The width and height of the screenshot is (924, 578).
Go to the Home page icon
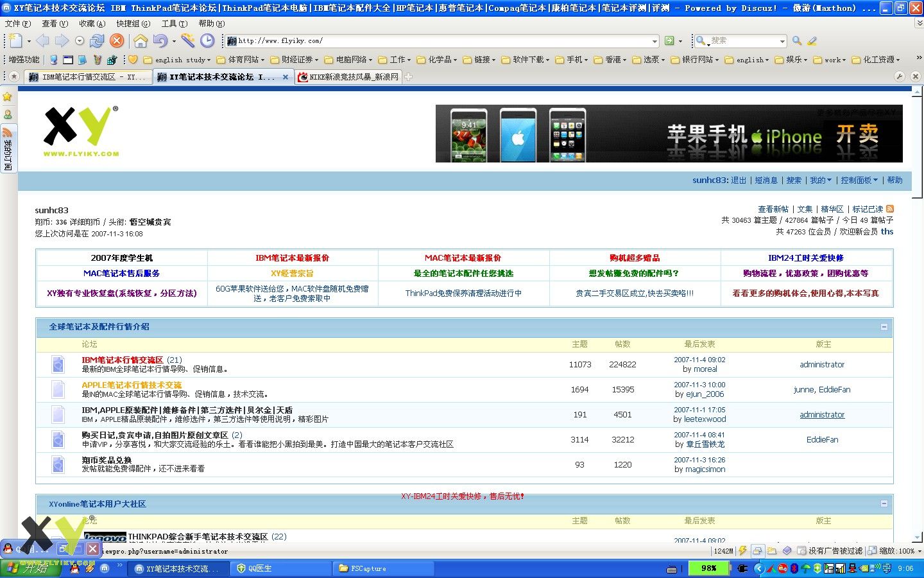click(141, 41)
